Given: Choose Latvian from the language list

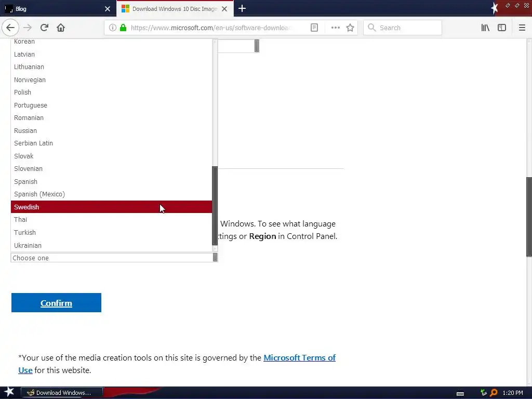Looking at the screenshot, I should pyautogui.click(x=112, y=54).
